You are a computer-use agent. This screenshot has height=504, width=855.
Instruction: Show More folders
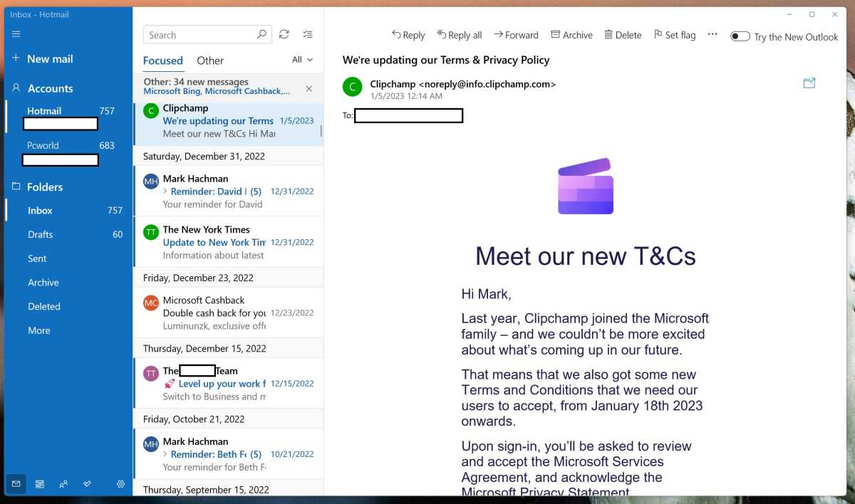[68, 330]
